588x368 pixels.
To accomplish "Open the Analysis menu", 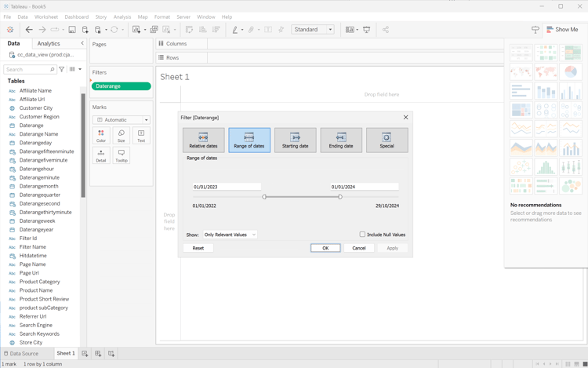I will [122, 16].
